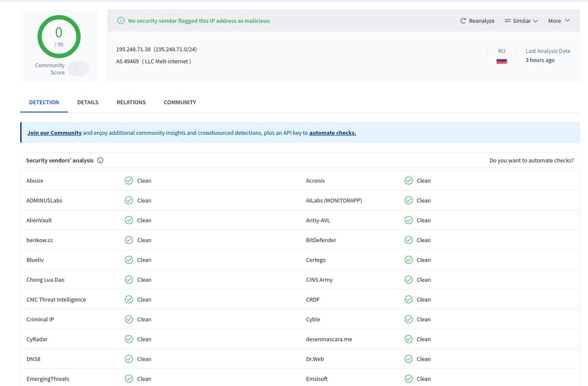Click the Clean check icon for Antiy-AVL
588x386 pixels.
[x=409, y=220]
